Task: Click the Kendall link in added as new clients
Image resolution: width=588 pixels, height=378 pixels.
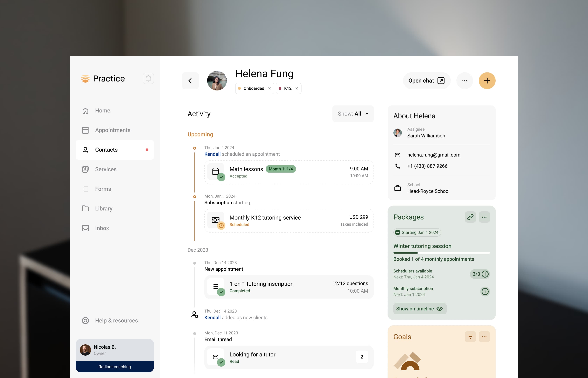Action: point(212,318)
